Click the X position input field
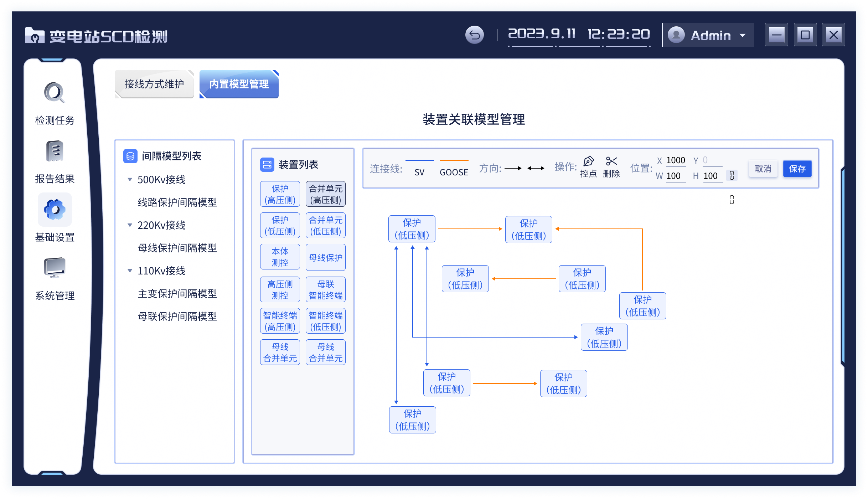This screenshot has width=868, height=499. 676,160
